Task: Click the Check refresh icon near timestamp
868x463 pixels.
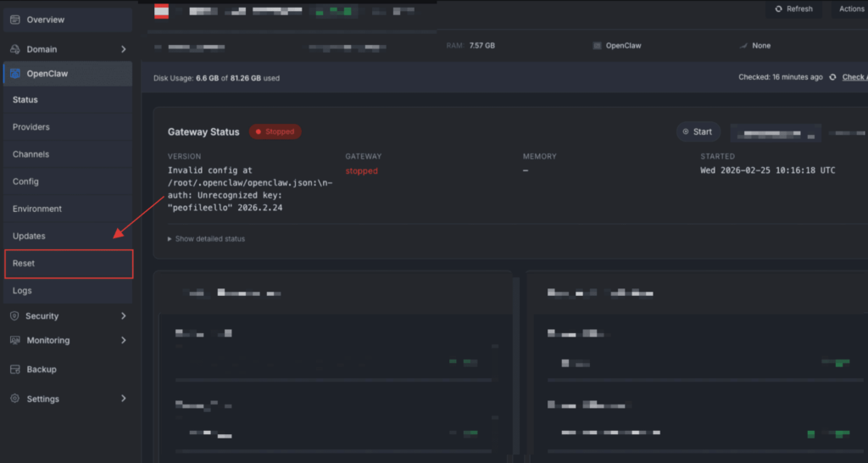Action: pos(833,77)
